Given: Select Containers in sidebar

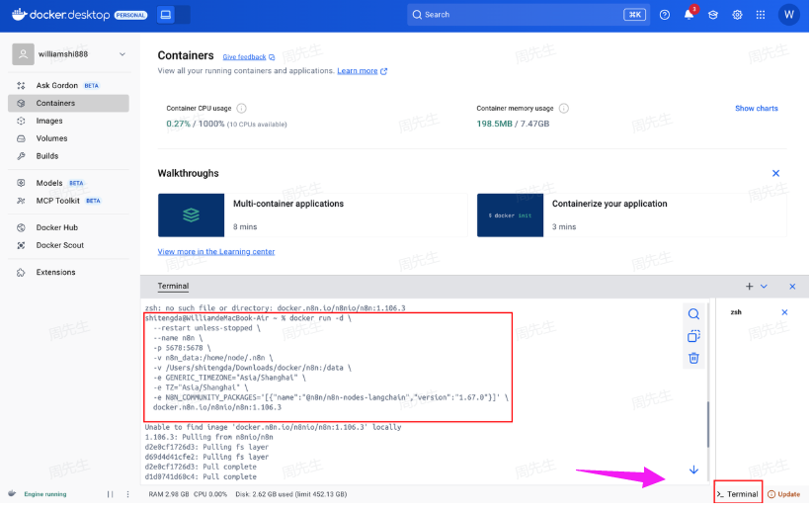Looking at the screenshot, I should click(x=68, y=103).
